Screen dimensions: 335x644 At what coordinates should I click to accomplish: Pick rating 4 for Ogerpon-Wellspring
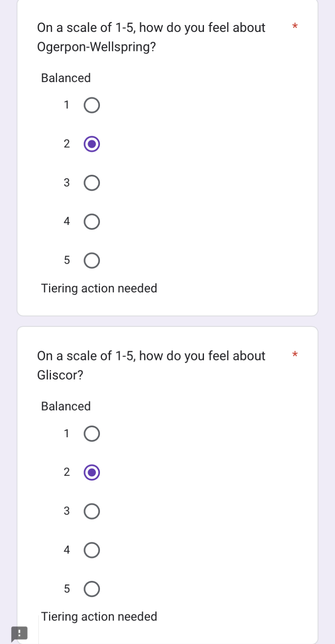coord(92,222)
